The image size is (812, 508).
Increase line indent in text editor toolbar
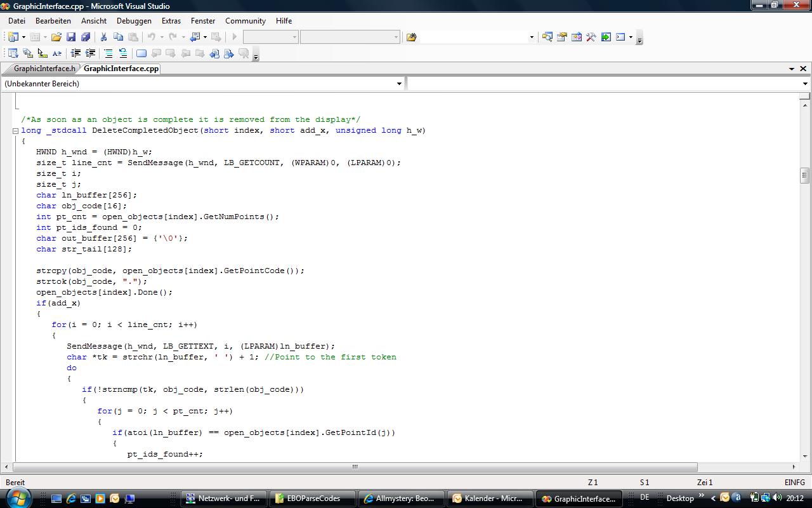pos(90,53)
